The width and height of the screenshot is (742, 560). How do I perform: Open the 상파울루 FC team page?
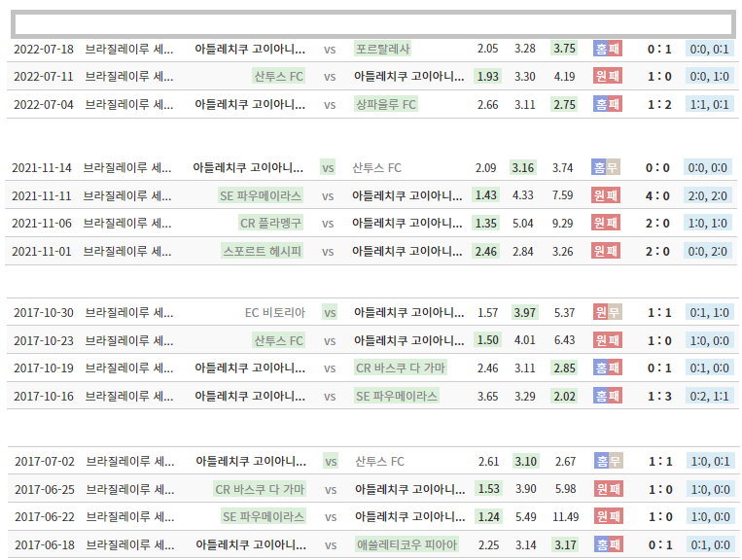click(x=386, y=104)
